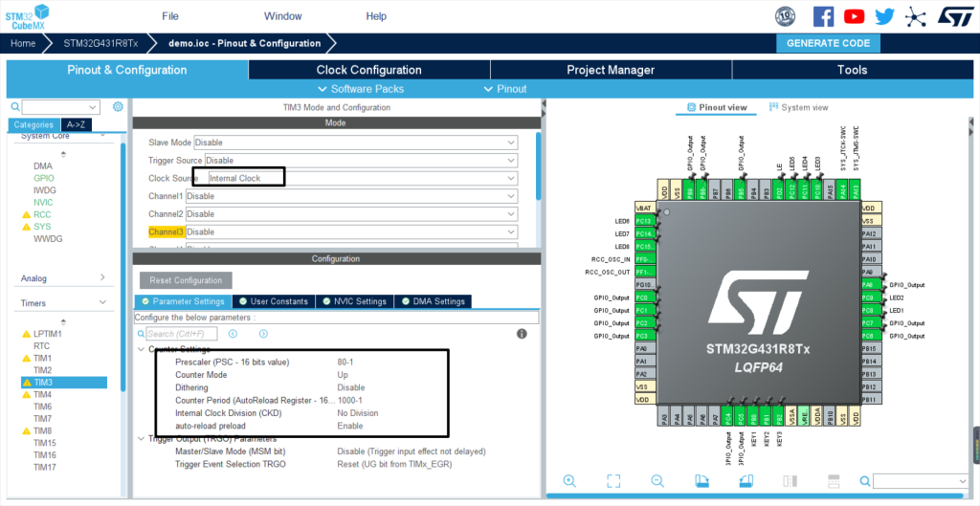Expand the Analog category
Viewport: 980px width, 506px height.
click(63, 278)
